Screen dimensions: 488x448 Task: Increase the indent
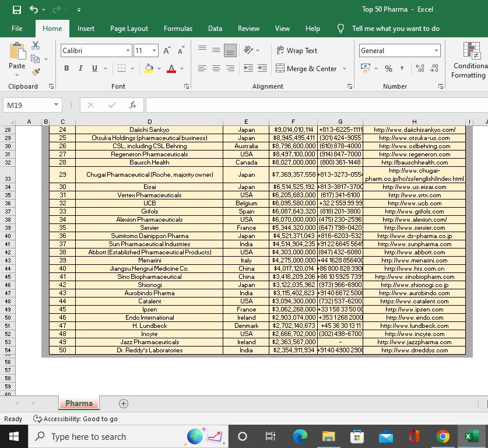click(262, 68)
